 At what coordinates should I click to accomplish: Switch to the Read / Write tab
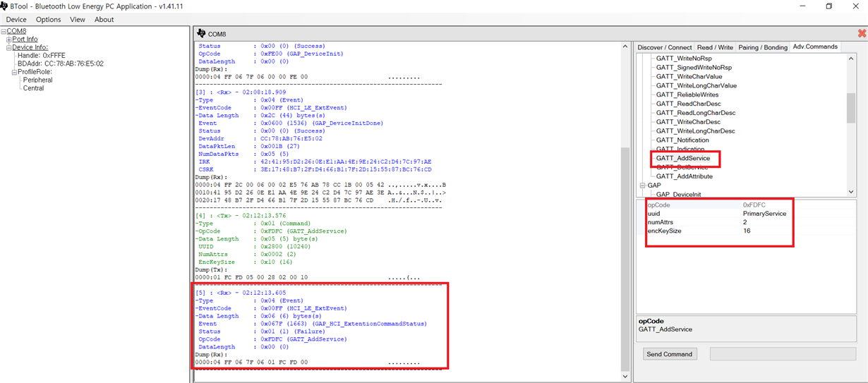(x=715, y=47)
